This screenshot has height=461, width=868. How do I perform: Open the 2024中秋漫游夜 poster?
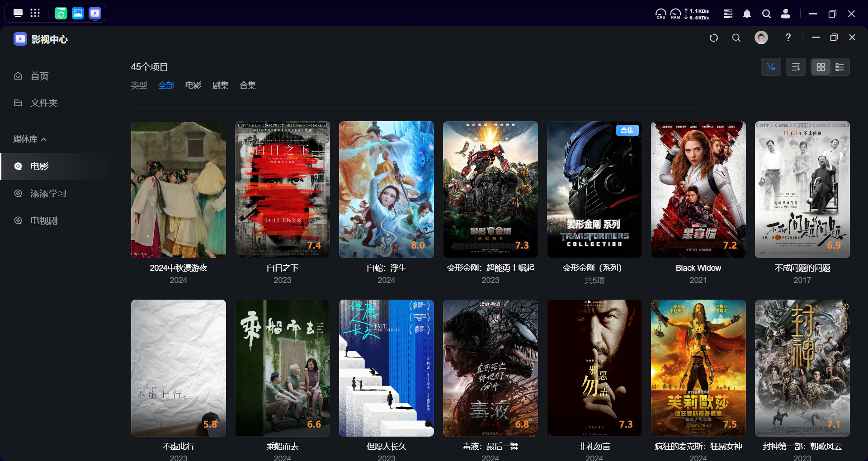[179, 189]
